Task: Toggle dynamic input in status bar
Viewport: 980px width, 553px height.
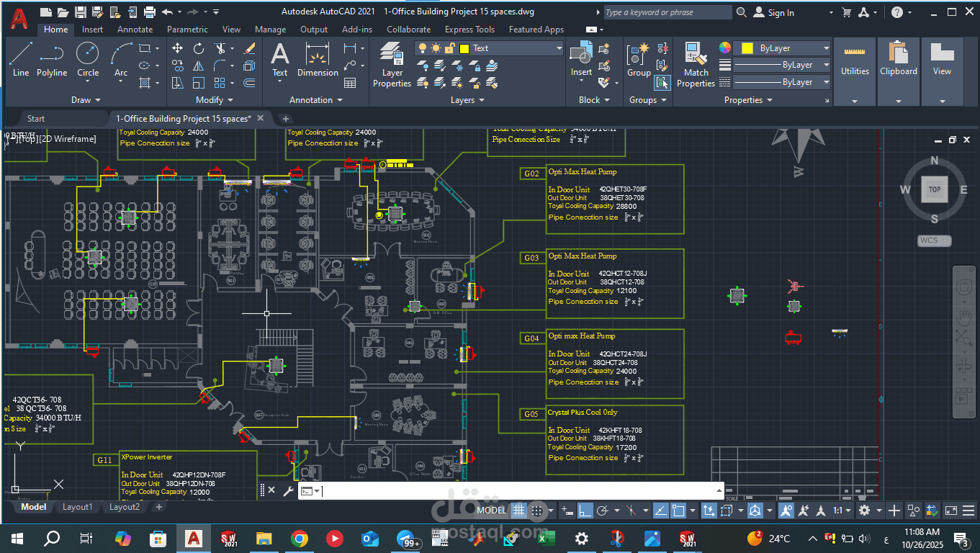Action: 567,511
